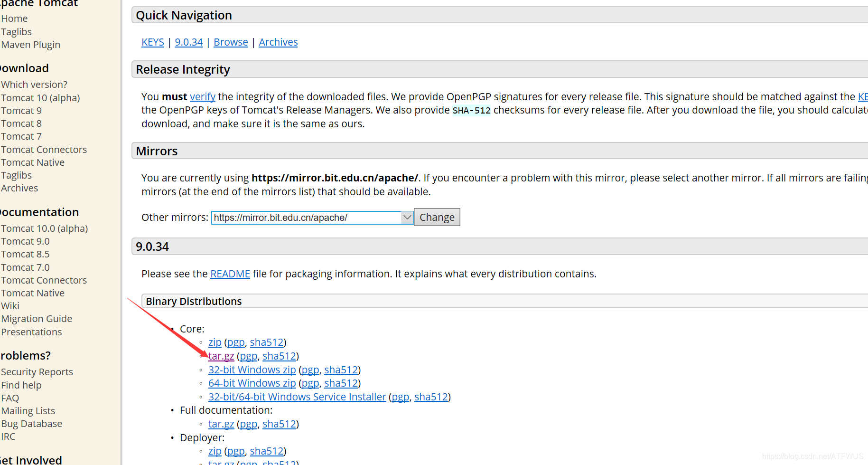Viewport: 868px width, 465px height.
Task: Open the Browse link
Action: click(231, 42)
